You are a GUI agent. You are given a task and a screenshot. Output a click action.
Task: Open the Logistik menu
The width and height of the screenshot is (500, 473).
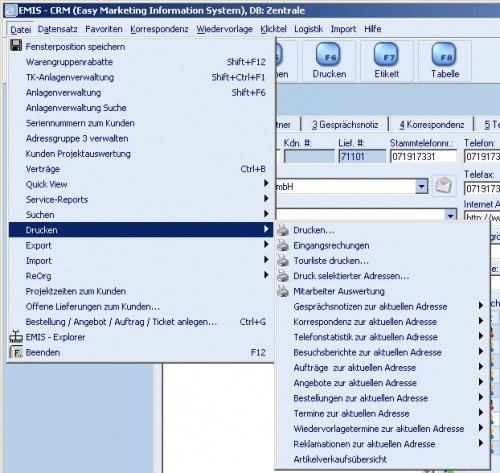(x=308, y=29)
